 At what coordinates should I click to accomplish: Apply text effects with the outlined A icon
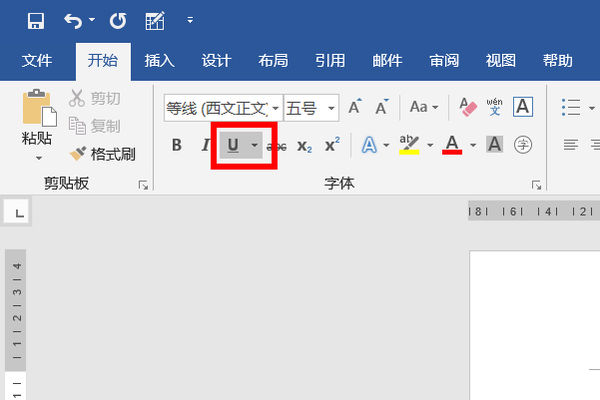369,145
